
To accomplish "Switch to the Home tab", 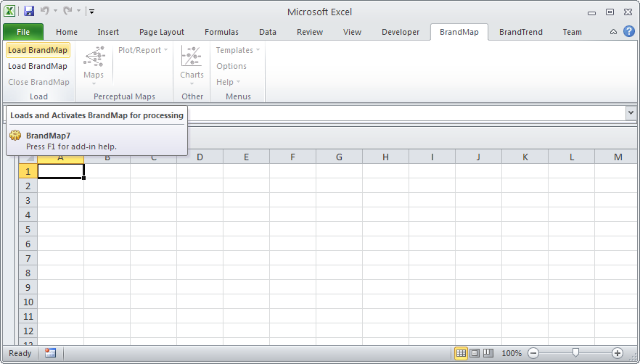I will [x=67, y=32].
